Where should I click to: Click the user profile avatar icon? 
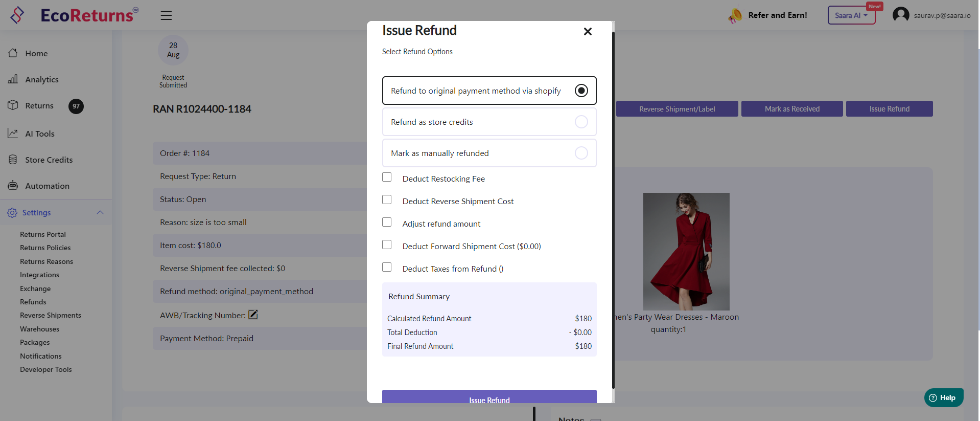coord(900,15)
